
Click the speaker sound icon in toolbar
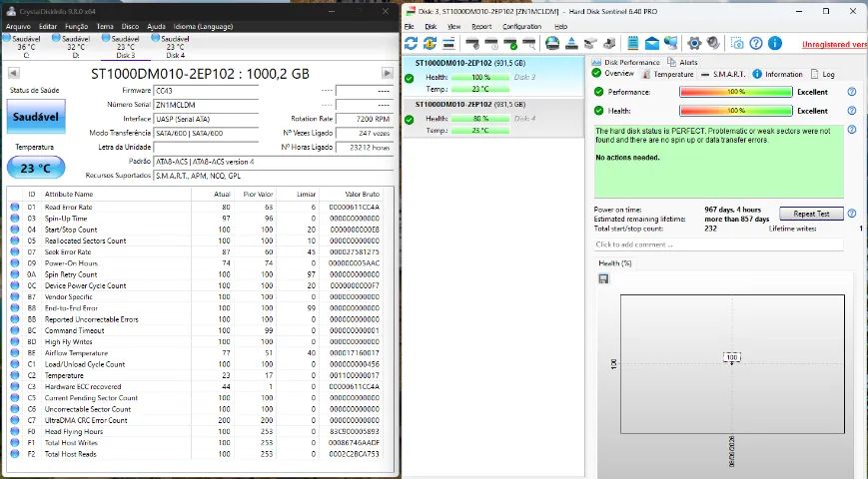[713, 43]
